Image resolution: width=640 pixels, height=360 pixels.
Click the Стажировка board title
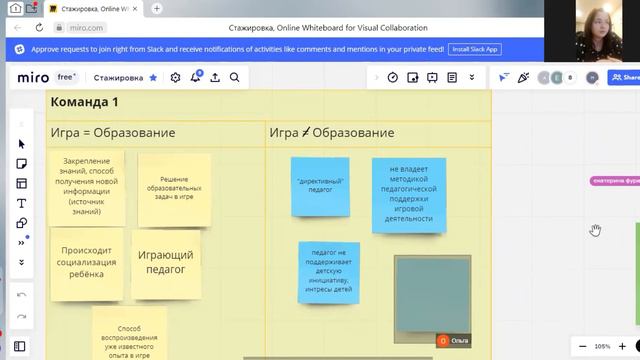tap(118, 78)
